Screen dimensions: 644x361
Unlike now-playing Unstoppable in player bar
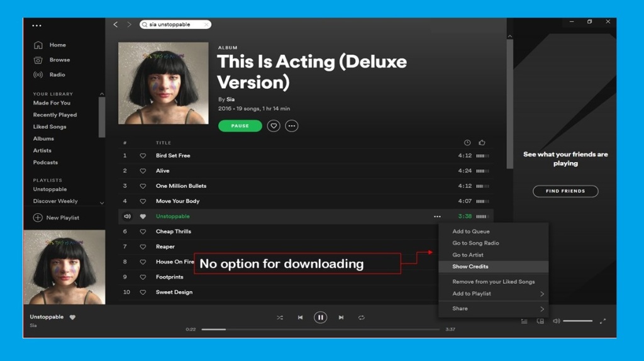[72, 317]
